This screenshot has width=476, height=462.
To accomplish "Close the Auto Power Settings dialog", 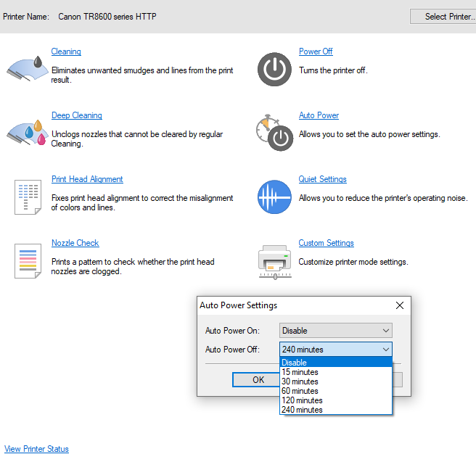I will 399,305.
